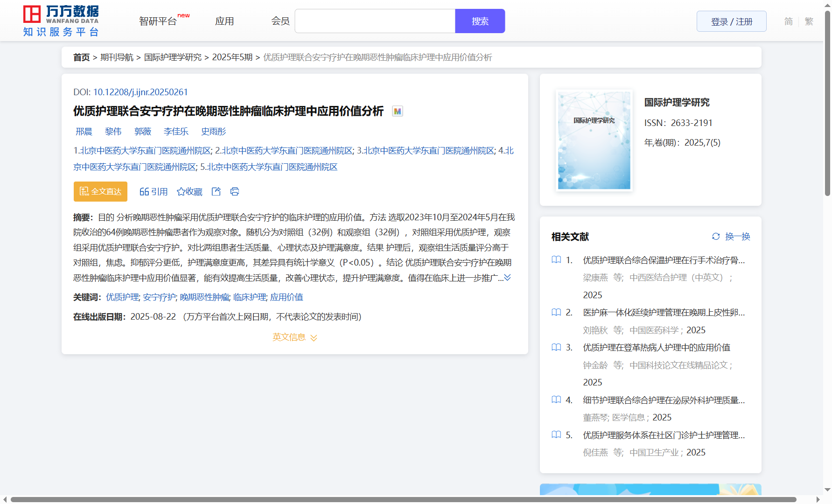Open the 智研平台 menu
The width and height of the screenshot is (832, 504).
click(158, 21)
